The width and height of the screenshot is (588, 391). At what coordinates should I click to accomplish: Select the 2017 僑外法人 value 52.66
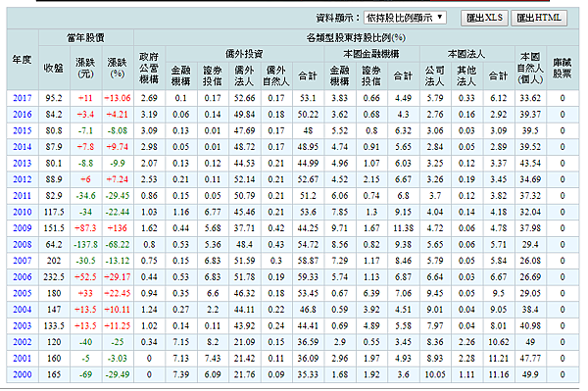click(x=244, y=98)
